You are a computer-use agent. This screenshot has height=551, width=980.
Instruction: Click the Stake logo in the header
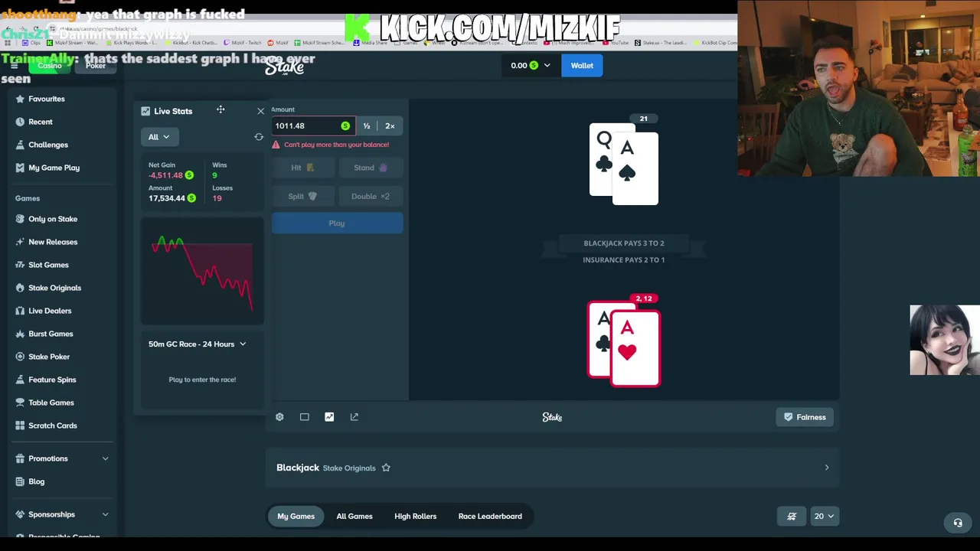(x=285, y=67)
